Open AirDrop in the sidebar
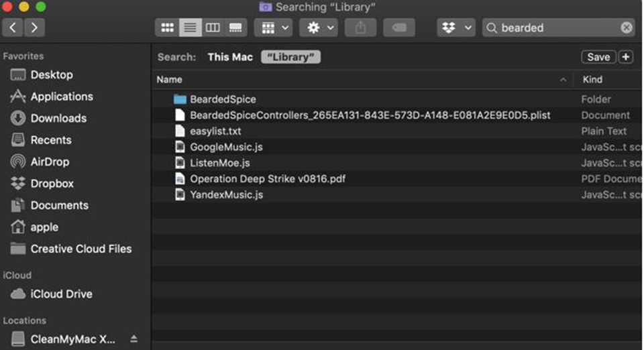 pos(50,162)
